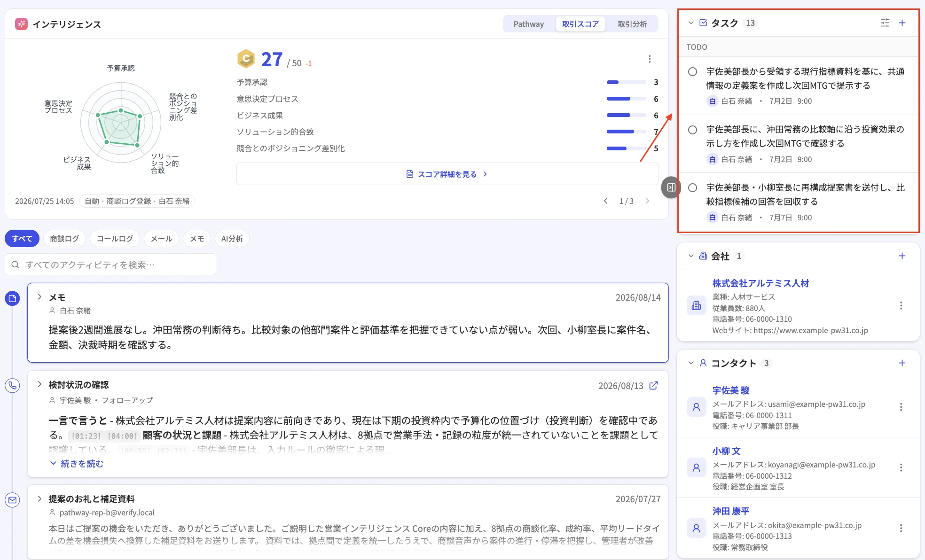Click the ソリューション的合致 score bar

point(626,132)
